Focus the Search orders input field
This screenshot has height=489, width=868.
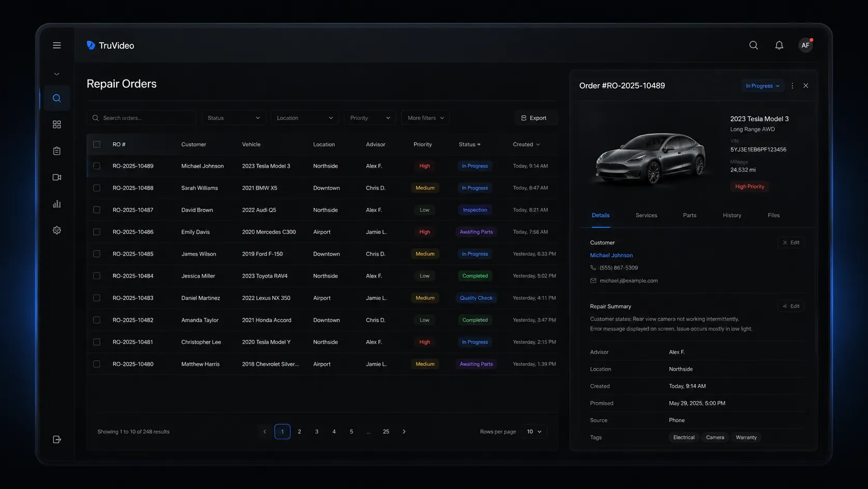click(141, 118)
